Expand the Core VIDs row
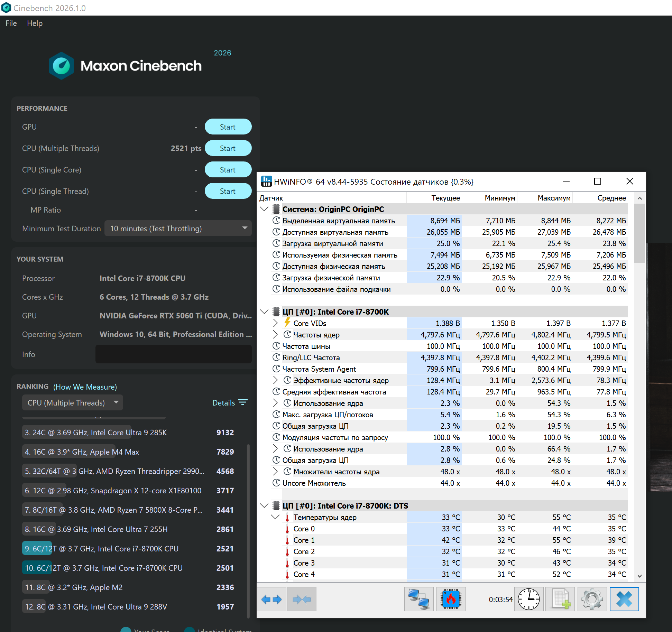672x632 pixels. click(275, 323)
